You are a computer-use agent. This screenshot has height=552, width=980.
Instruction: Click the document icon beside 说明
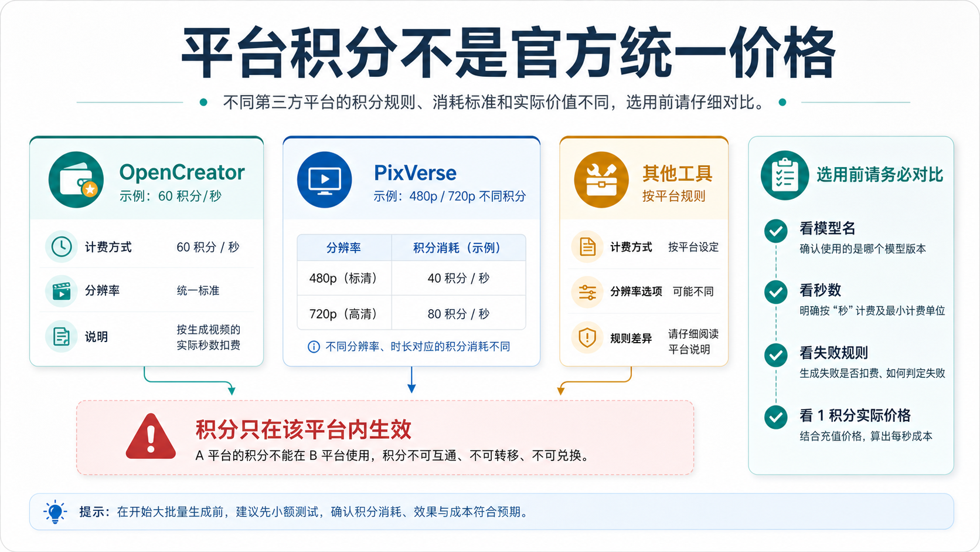(x=62, y=337)
